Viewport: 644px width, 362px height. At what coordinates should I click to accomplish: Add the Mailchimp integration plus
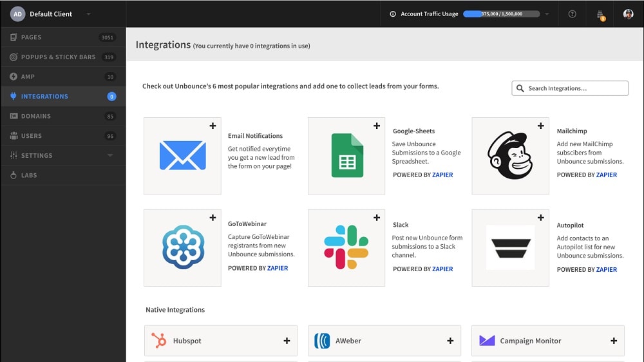pos(540,126)
